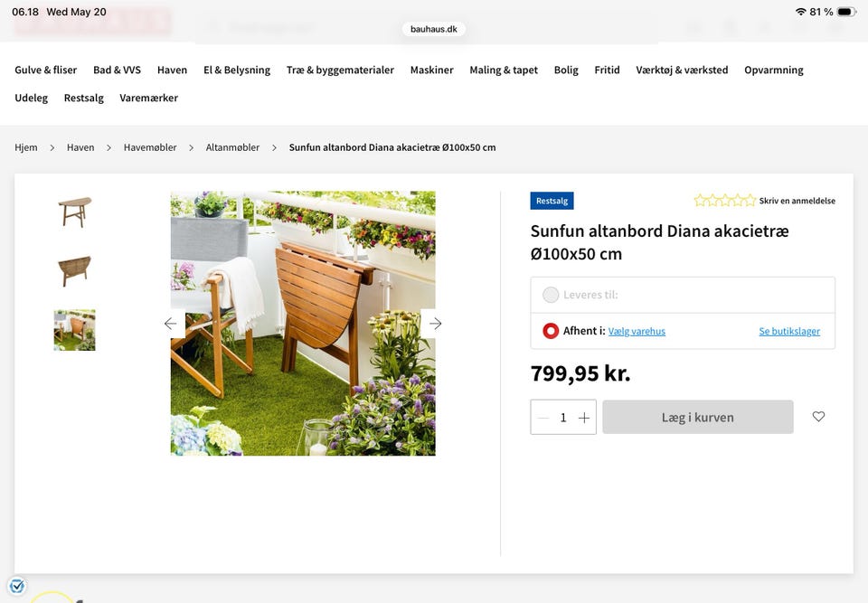Add product to wishlist heart icon
868x603 pixels.
click(818, 417)
